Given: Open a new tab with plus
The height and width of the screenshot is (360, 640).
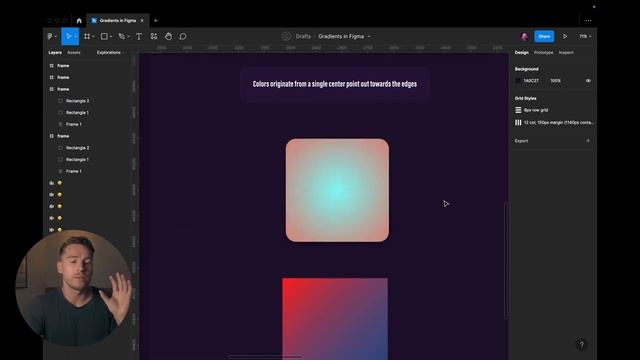Looking at the screenshot, I should click(156, 20).
